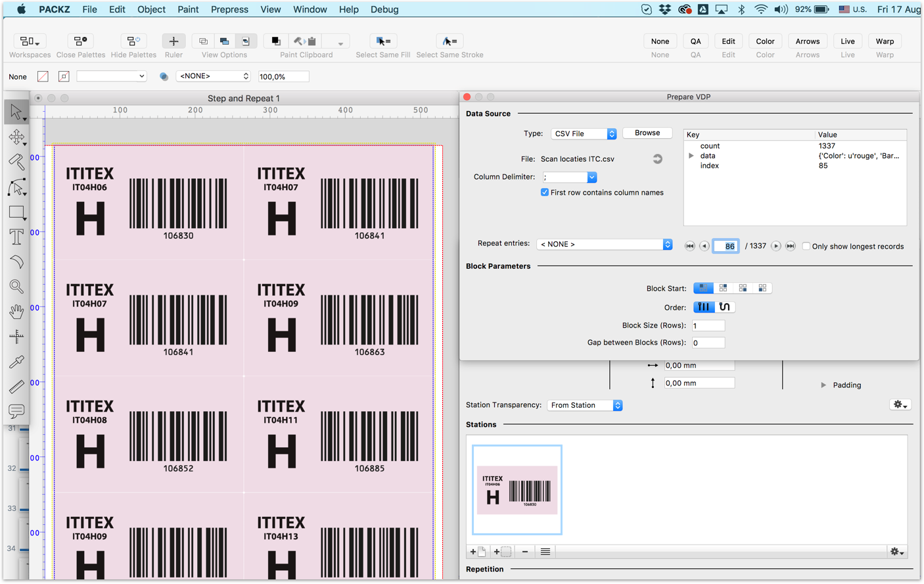Open the Prepress menu
This screenshot has width=924, height=584.
(229, 9)
